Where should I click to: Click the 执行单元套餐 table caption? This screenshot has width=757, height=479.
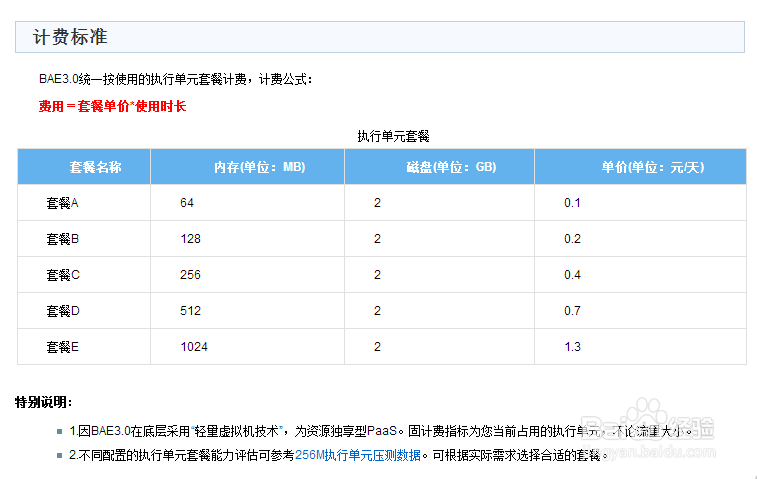click(x=393, y=137)
